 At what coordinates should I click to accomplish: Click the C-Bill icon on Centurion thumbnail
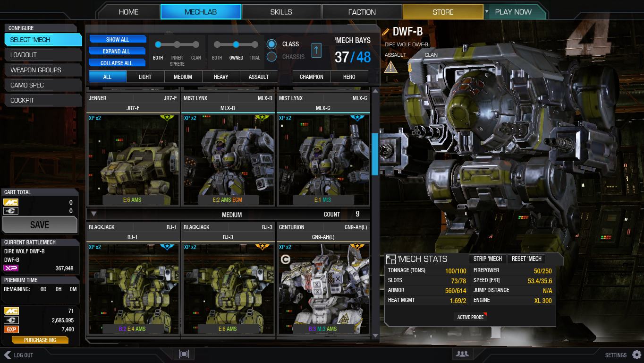[285, 259]
